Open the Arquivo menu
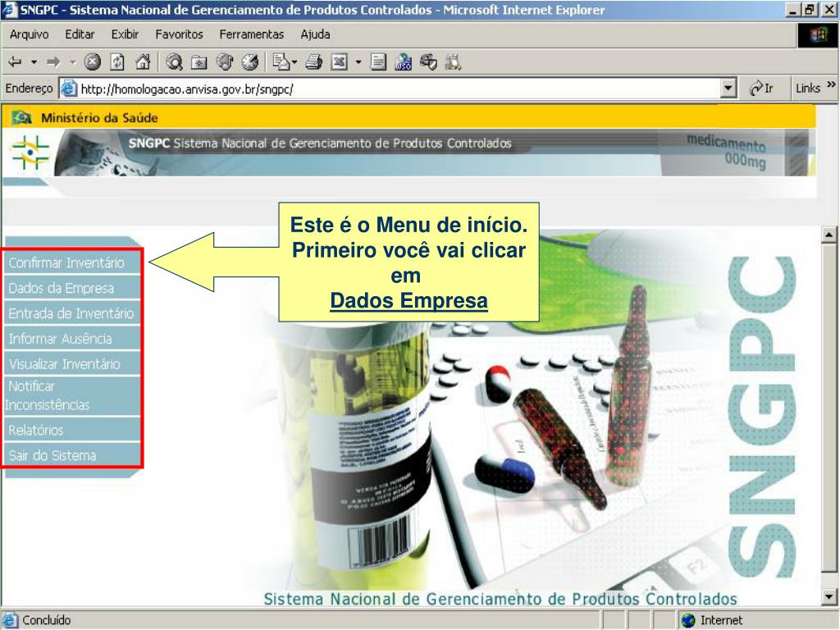840x630 pixels. pyautogui.click(x=29, y=34)
